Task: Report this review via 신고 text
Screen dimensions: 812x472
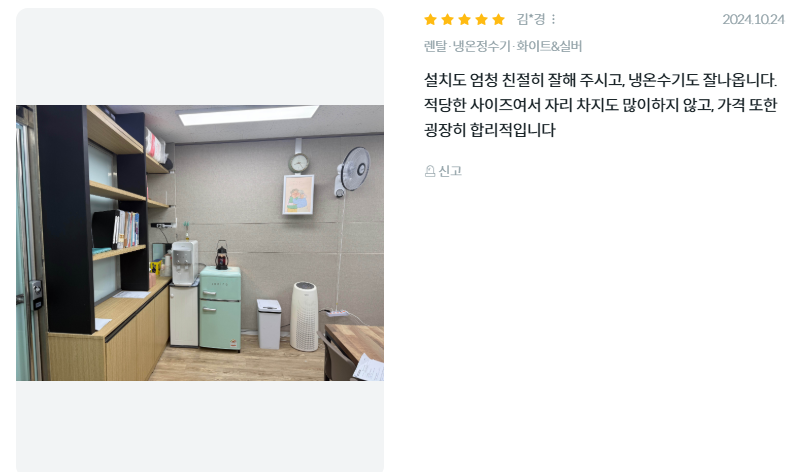Action: tap(450, 171)
